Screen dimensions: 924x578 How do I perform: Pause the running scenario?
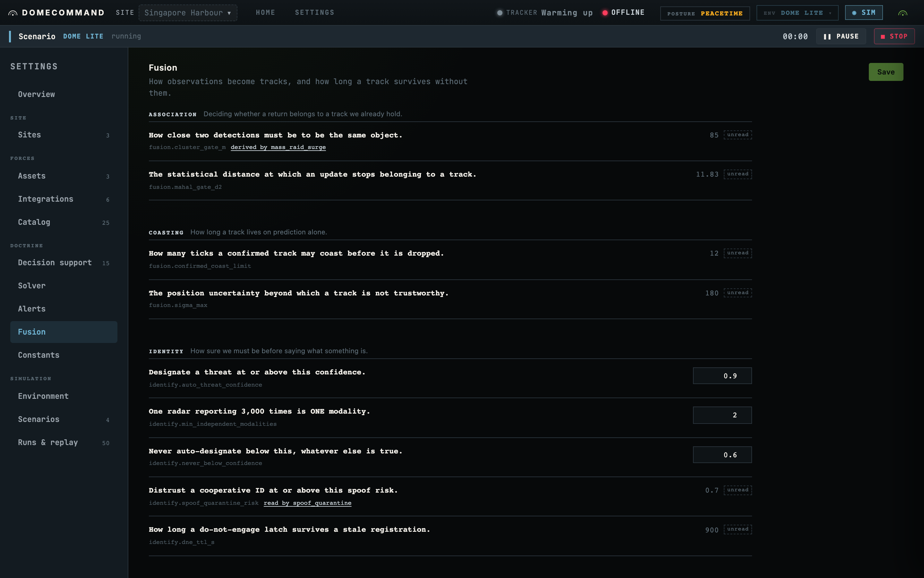point(841,36)
